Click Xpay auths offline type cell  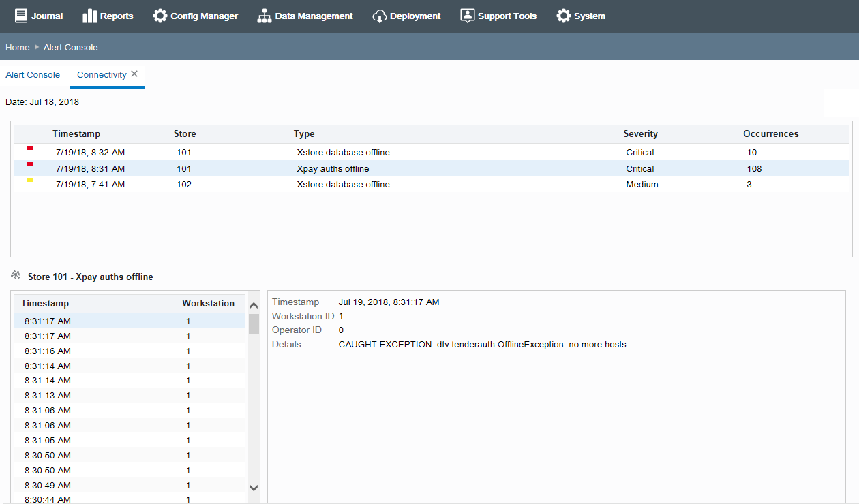coord(333,168)
